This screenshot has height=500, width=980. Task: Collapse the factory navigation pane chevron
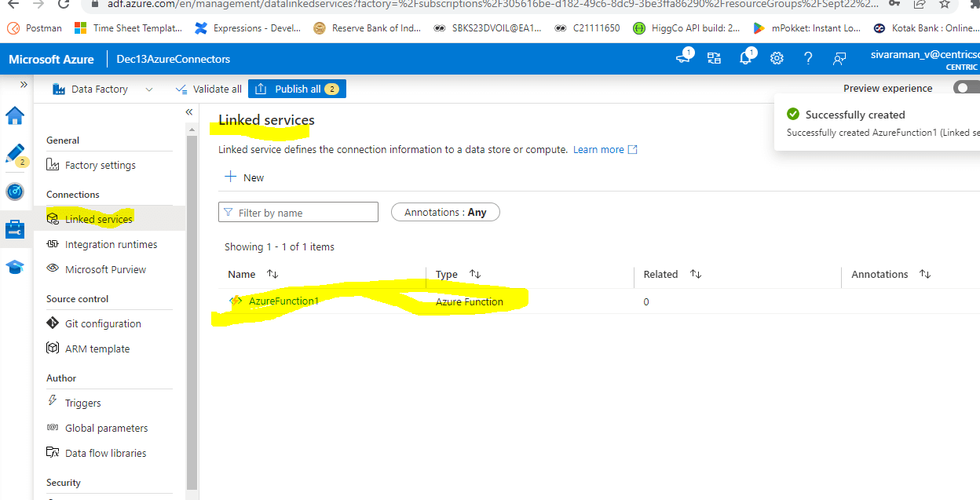[188, 112]
